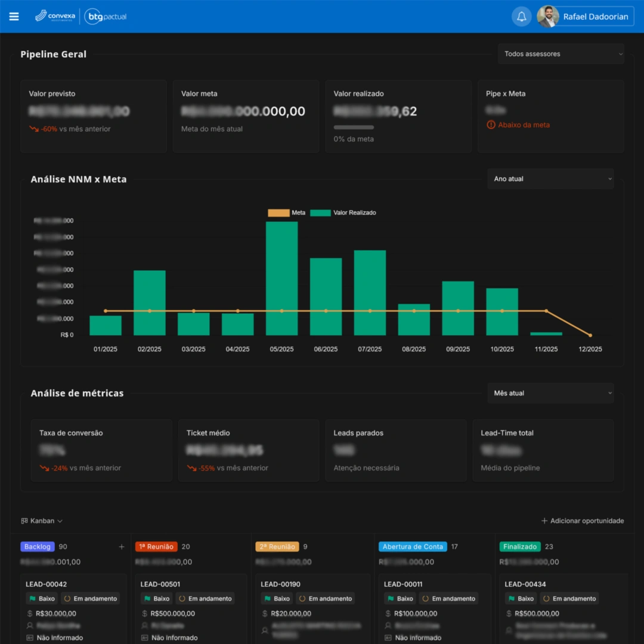644x644 pixels.
Task: Click the tallest green bar for 05/2025 in the chart
Action: click(x=281, y=277)
